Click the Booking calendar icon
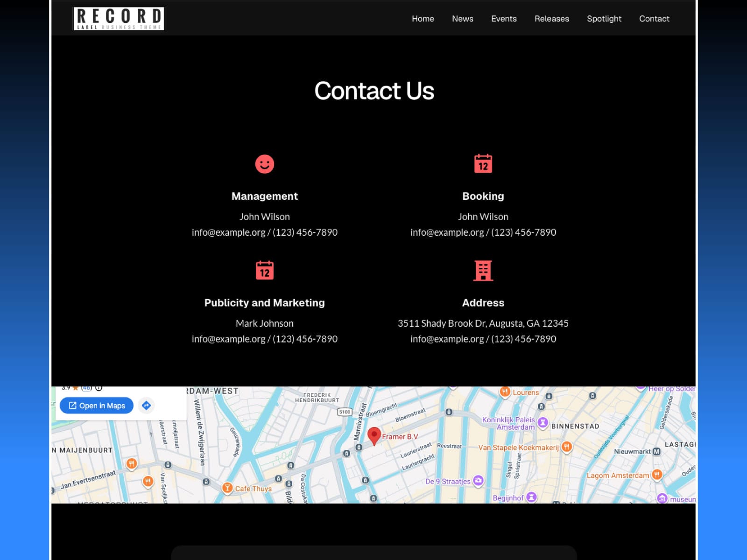The height and width of the screenshot is (560, 747). coord(483,164)
